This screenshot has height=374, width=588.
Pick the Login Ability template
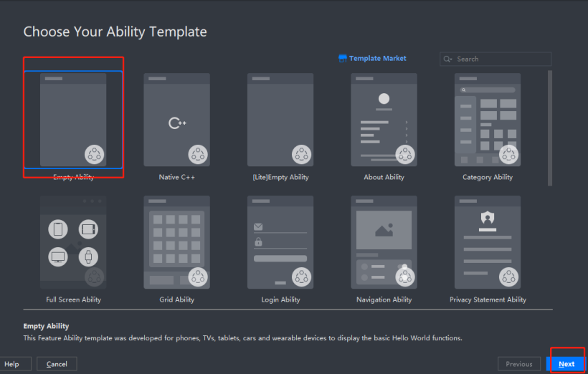tap(280, 242)
